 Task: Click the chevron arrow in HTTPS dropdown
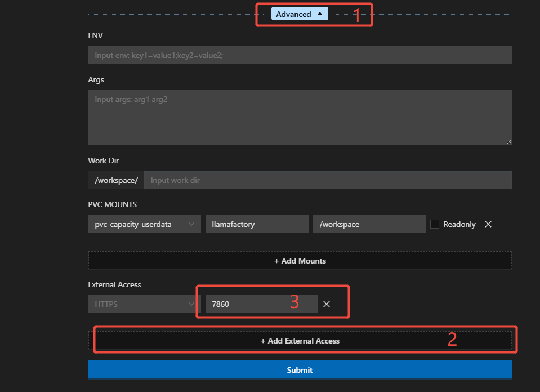[x=191, y=304]
